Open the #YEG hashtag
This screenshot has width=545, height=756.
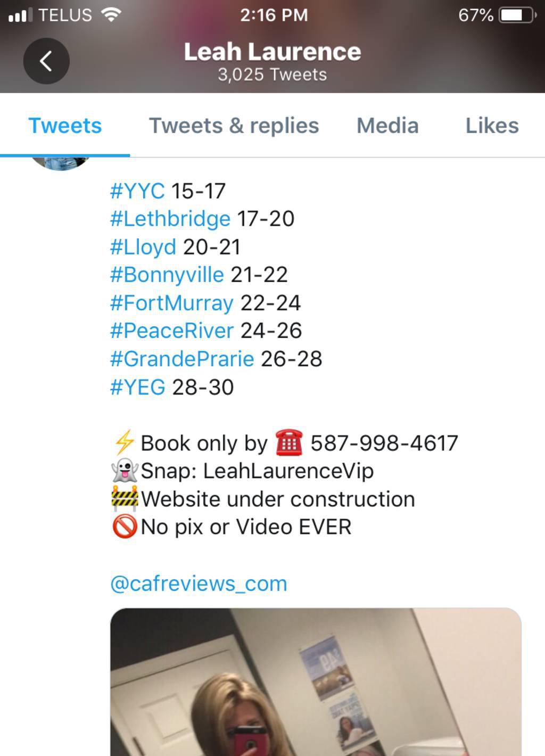pos(137,387)
